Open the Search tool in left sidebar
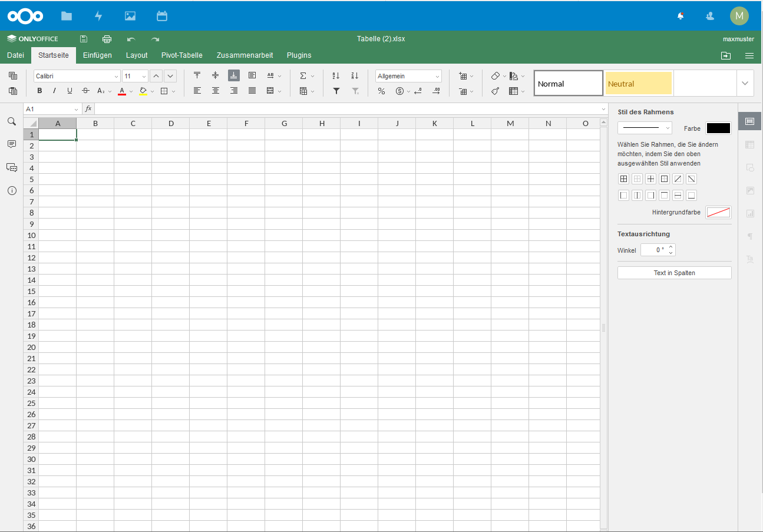The width and height of the screenshot is (763, 532). 12,121
